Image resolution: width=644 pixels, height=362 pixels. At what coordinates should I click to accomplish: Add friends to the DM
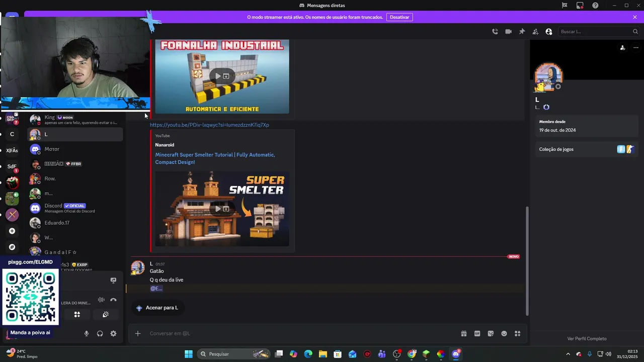point(535,31)
